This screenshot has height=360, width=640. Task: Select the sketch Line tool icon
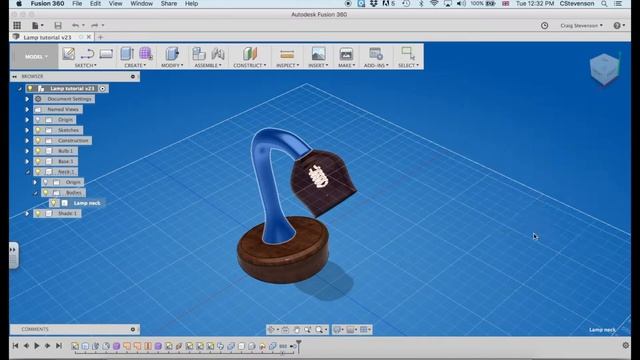point(87,53)
